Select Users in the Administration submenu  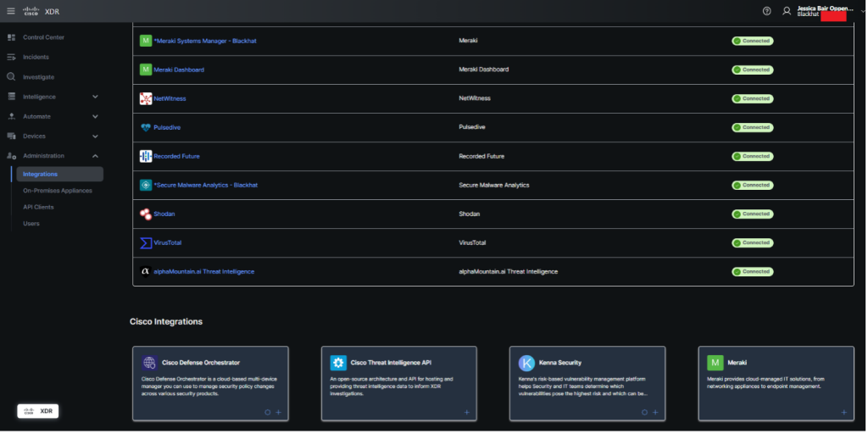(31, 224)
